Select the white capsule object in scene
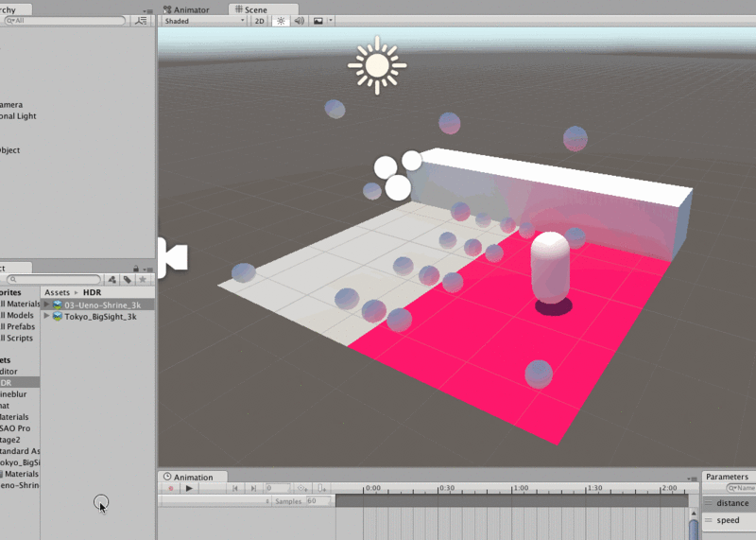The height and width of the screenshot is (540, 756). 550,268
